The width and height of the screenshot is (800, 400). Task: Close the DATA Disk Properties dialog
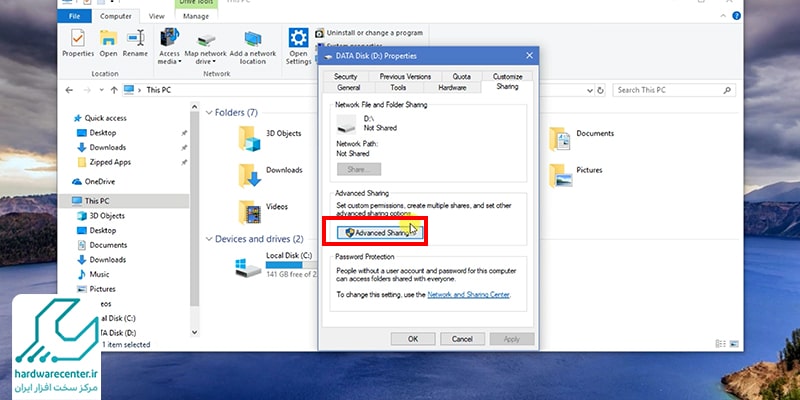point(529,56)
